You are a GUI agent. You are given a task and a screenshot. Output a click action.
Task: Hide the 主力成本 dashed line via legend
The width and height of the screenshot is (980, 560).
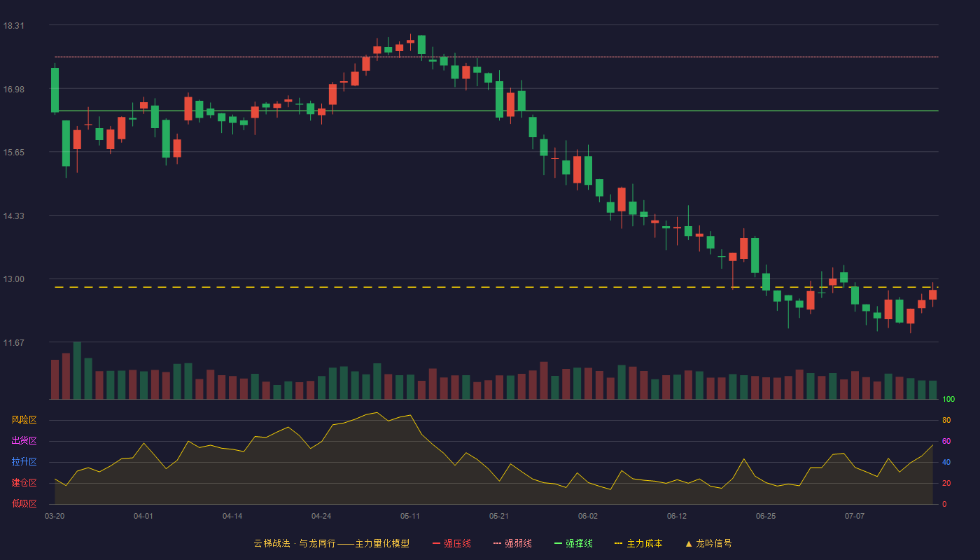(638, 543)
